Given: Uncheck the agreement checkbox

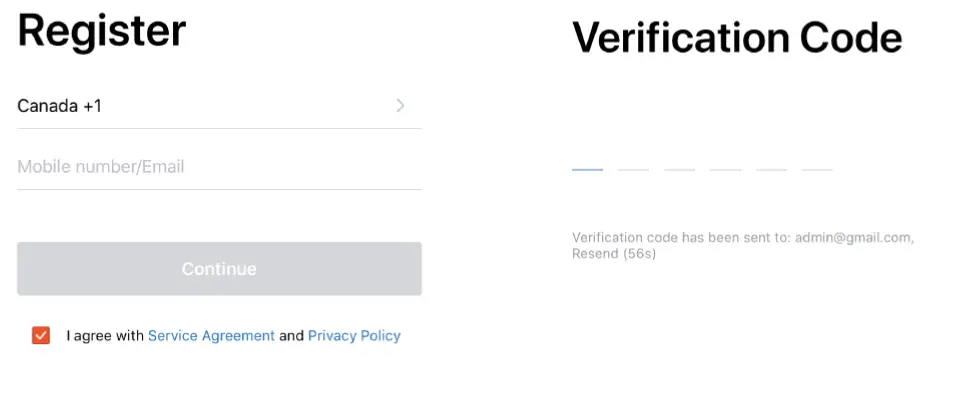Looking at the screenshot, I should (41, 336).
